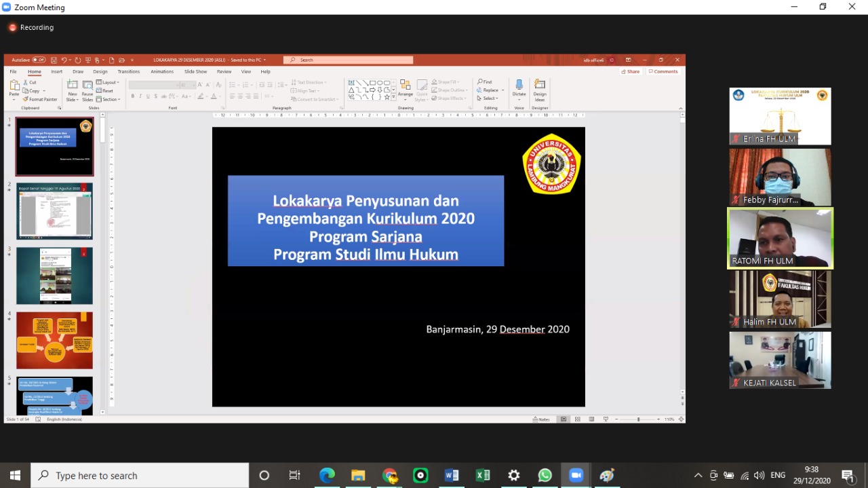Open the Copy dropdown arrow
Viewport: 868px width, 488px height.
pos(44,91)
